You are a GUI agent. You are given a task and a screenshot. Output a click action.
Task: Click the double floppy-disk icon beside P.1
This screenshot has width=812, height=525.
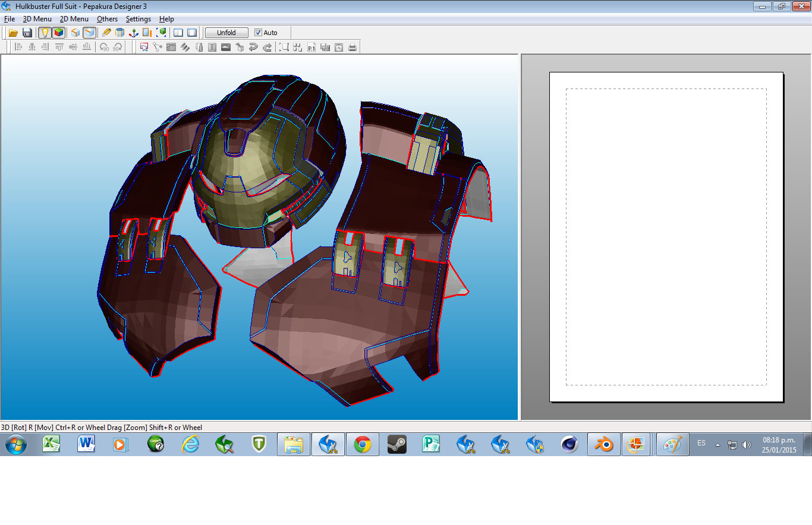point(325,47)
